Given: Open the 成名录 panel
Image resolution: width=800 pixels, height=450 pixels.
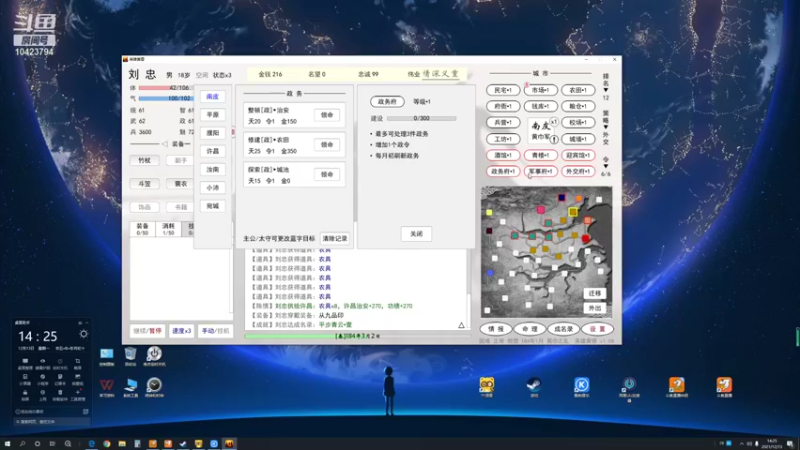Looking at the screenshot, I should 564,329.
